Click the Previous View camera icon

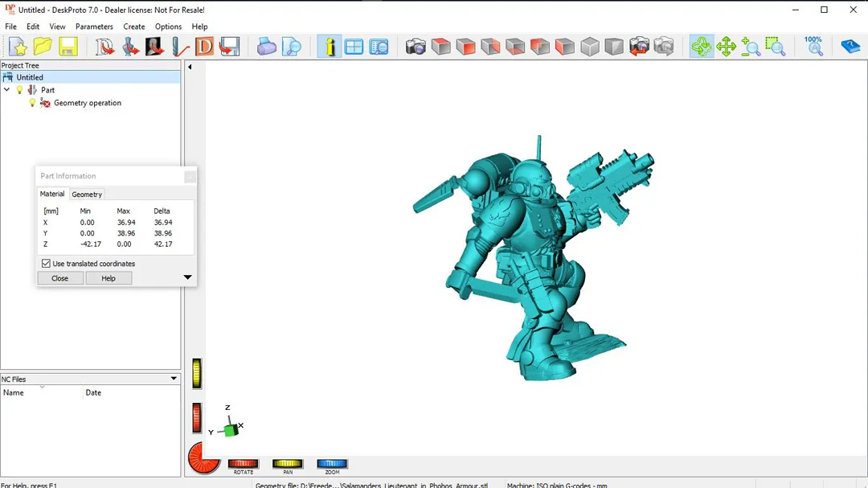coord(639,47)
